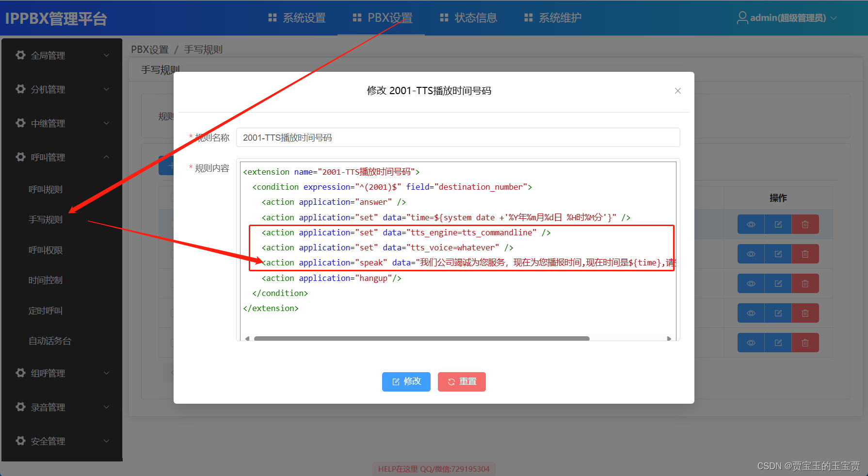
Task: Open the 状态信息 top menu
Action: (468, 18)
